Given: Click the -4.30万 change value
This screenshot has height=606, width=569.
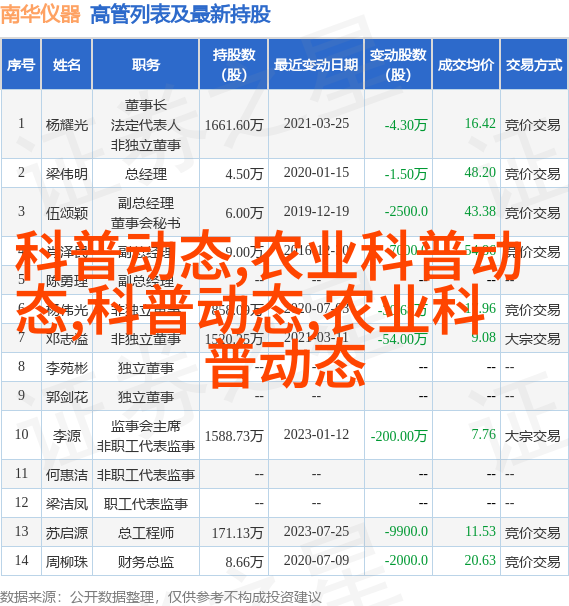Looking at the screenshot, I should 406,125.
